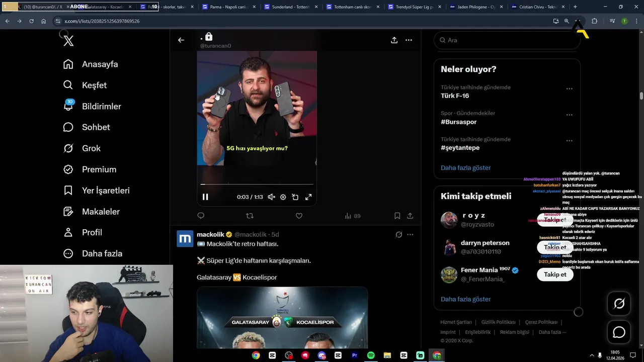Viewport: 644px width, 362px height.
Task: Expand the video to fullscreen
Action: click(x=308, y=197)
